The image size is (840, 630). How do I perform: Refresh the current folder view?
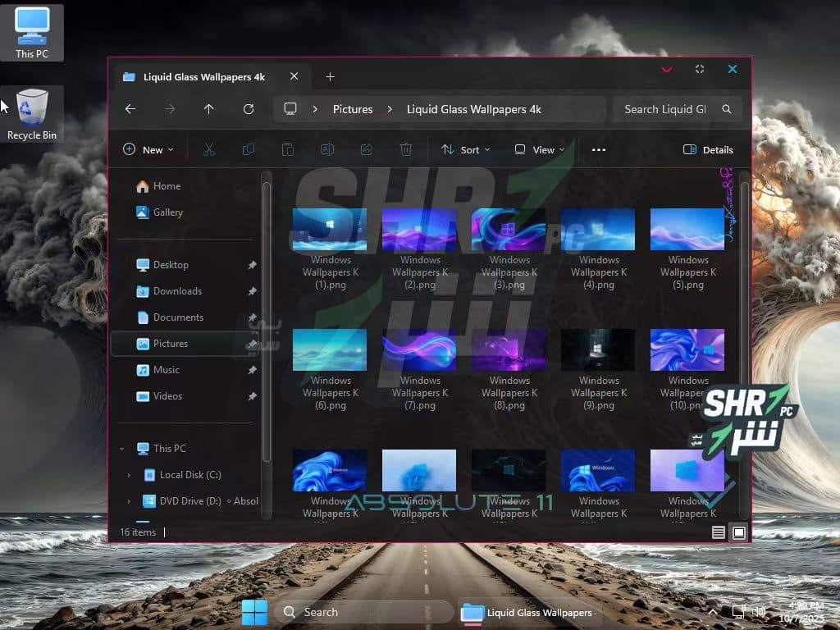(x=249, y=109)
